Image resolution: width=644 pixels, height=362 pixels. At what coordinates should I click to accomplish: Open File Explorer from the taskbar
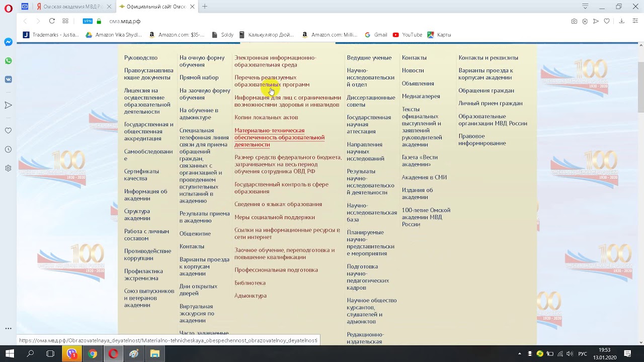click(x=155, y=354)
